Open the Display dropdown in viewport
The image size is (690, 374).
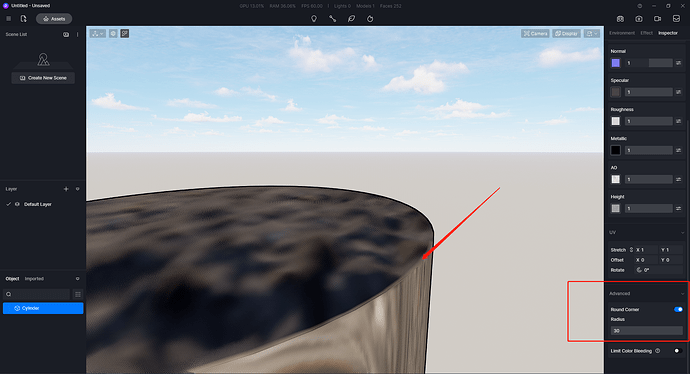[x=566, y=33]
